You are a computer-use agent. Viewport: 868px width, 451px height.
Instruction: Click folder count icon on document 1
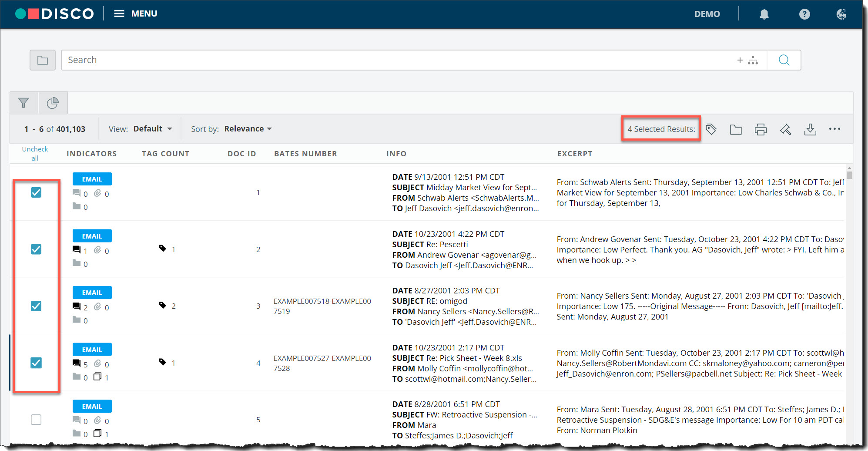77,206
